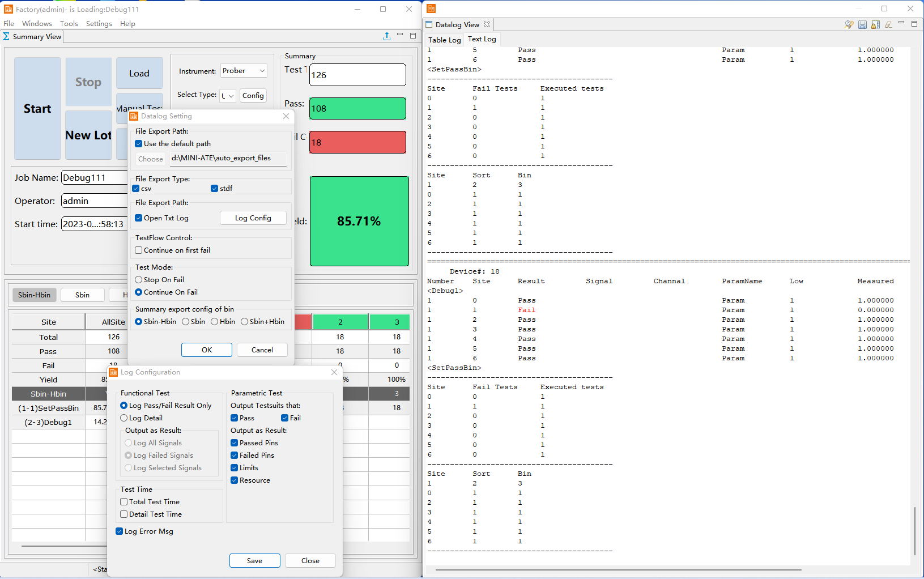The height and width of the screenshot is (579, 924).
Task: Click the Job Name input field
Action: click(94, 178)
